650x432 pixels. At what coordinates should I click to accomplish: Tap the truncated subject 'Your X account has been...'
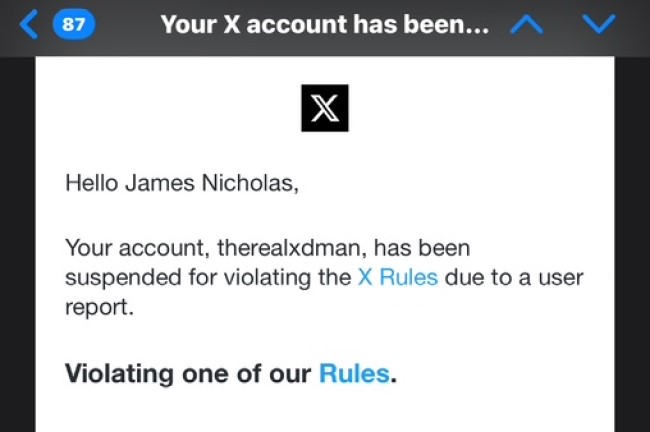tap(325, 24)
